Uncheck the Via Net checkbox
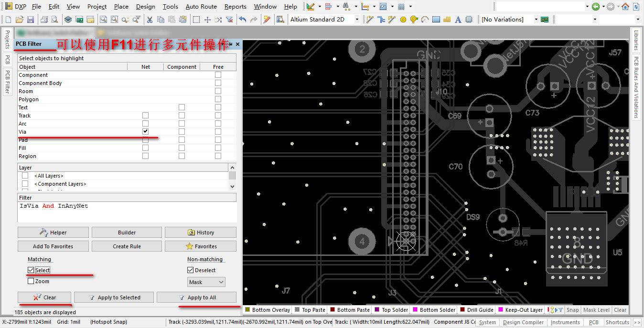 coord(145,131)
